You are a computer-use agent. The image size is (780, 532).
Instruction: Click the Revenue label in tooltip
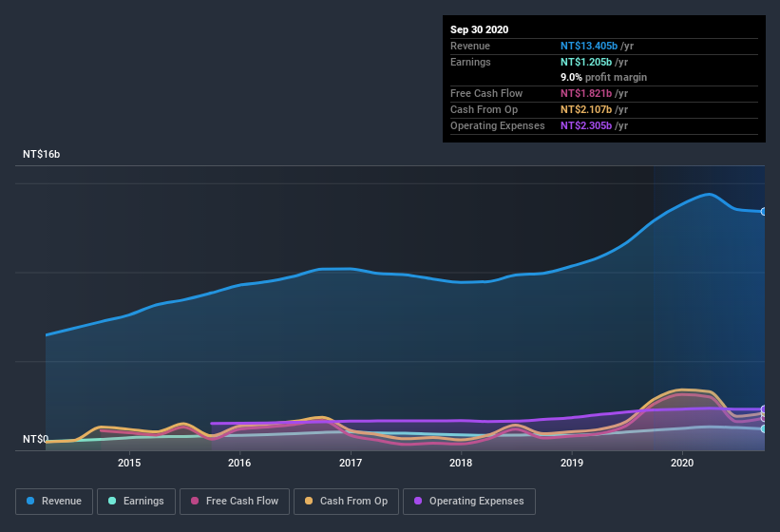[470, 46]
